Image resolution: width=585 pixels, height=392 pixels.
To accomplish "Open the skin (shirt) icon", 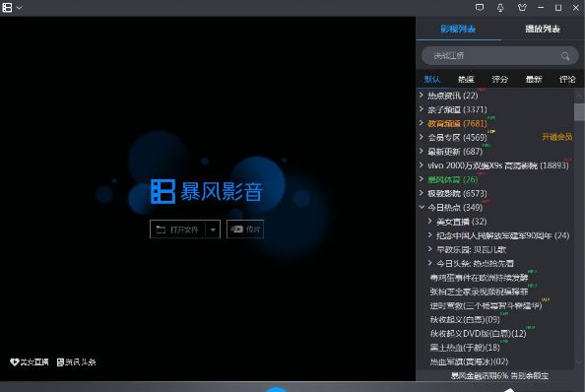I will pyautogui.click(x=522, y=8).
